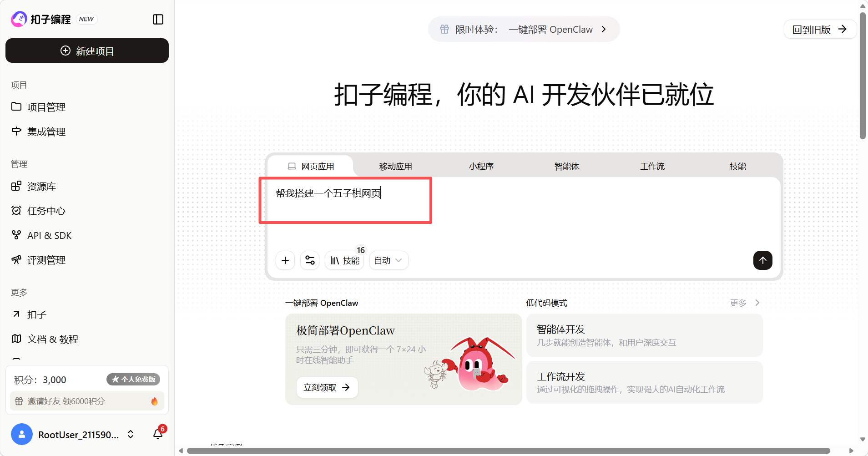868x456 pixels.
Task: Click the horizontal scrollbar thumb
Action: (509, 451)
